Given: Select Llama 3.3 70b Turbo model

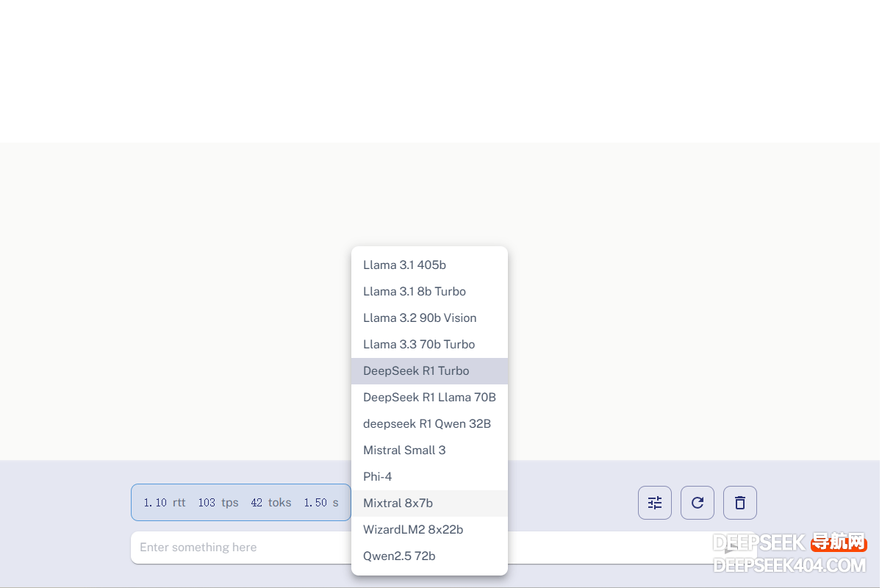Looking at the screenshot, I should [429, 345].
